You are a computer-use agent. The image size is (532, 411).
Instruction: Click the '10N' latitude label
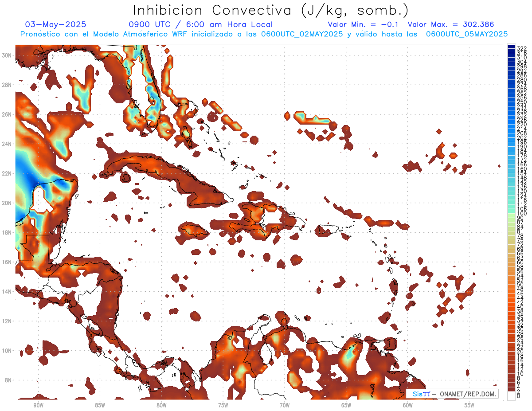coord(7,351)
